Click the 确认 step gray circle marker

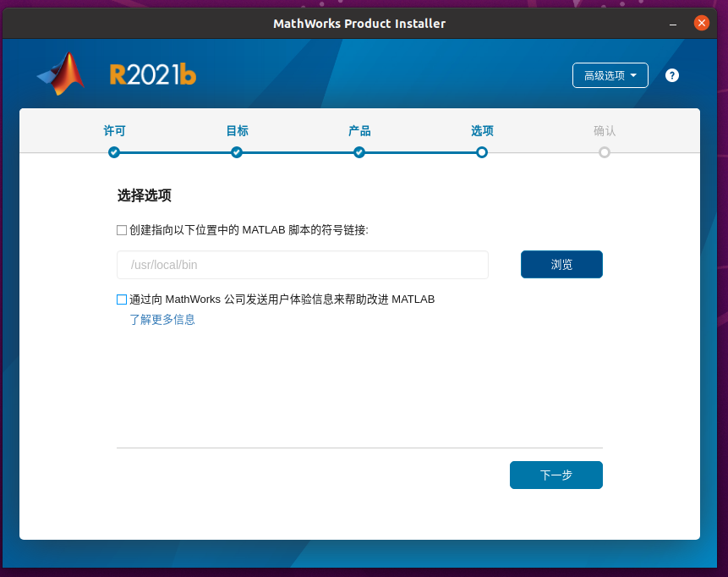click(x=605, y=152)
